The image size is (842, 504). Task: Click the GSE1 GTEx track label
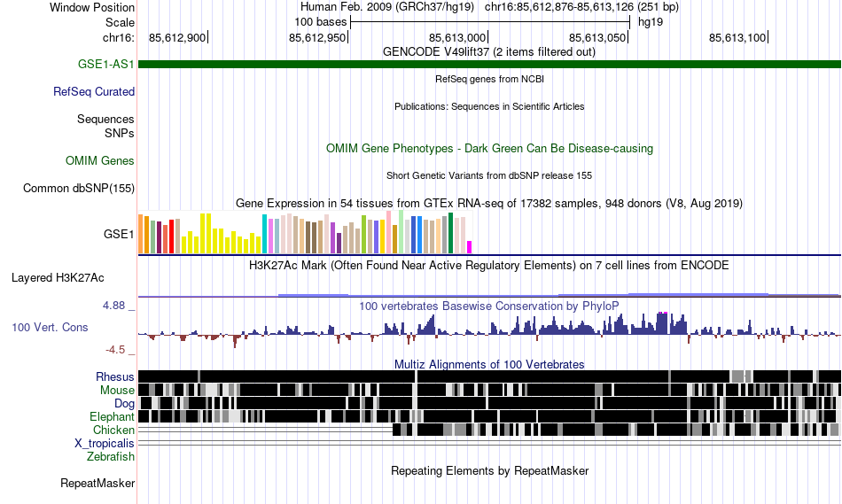click(x=119, y=234)
